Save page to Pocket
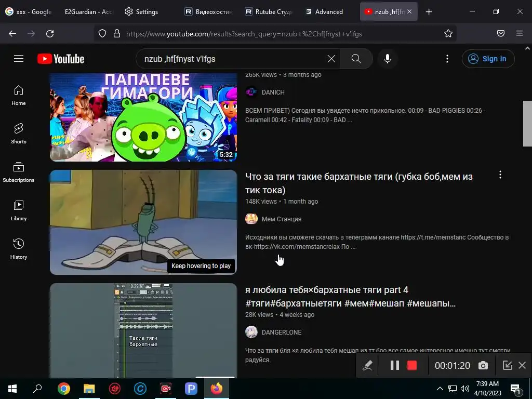The height and width of the screenshot is (399, 532). click(x=500, y=33)
